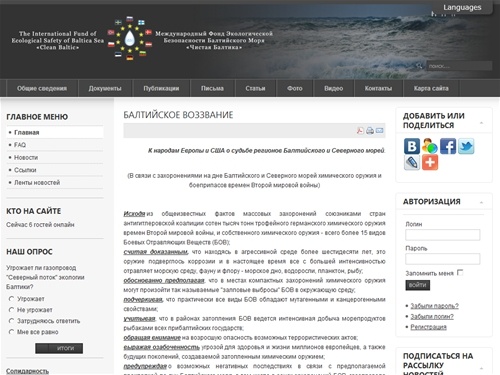Open Новости in main menu
Image resolution: width=500 pixels, height=375 pixels.
click(x=55, y=157)
